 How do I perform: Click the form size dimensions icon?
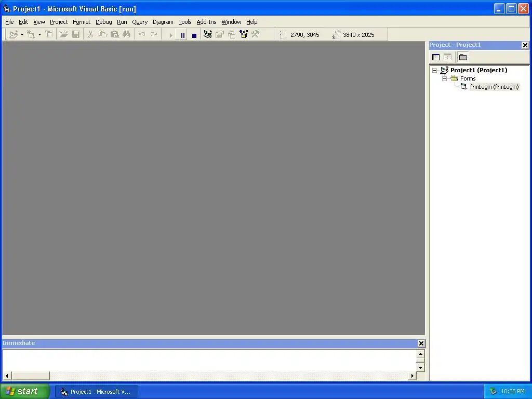[x=336, y=35]
